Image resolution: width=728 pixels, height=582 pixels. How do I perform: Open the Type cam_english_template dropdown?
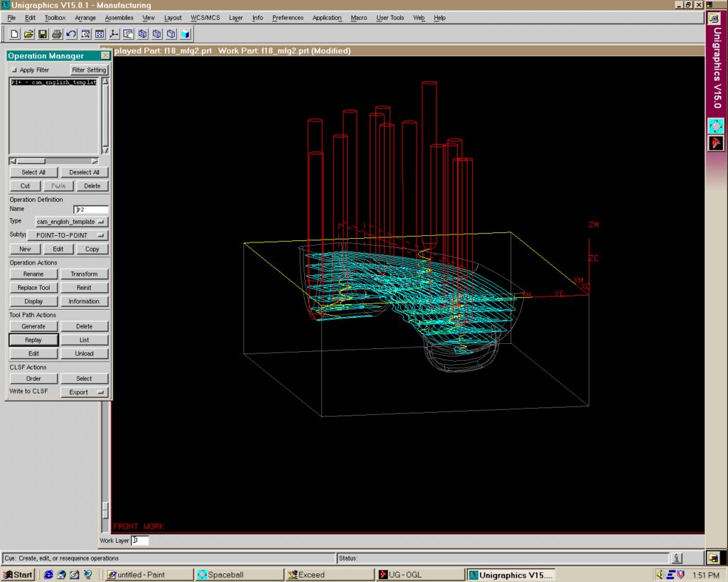coord(71,222)
